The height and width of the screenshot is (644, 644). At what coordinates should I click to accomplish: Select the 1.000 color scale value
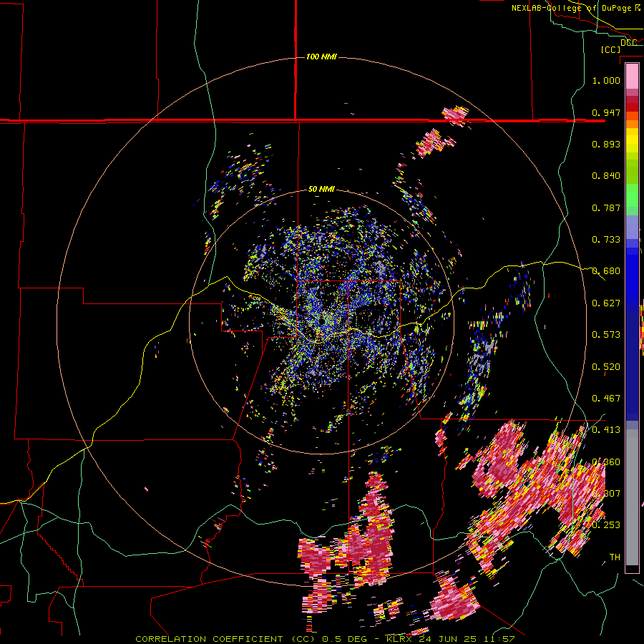pos(606,80)
